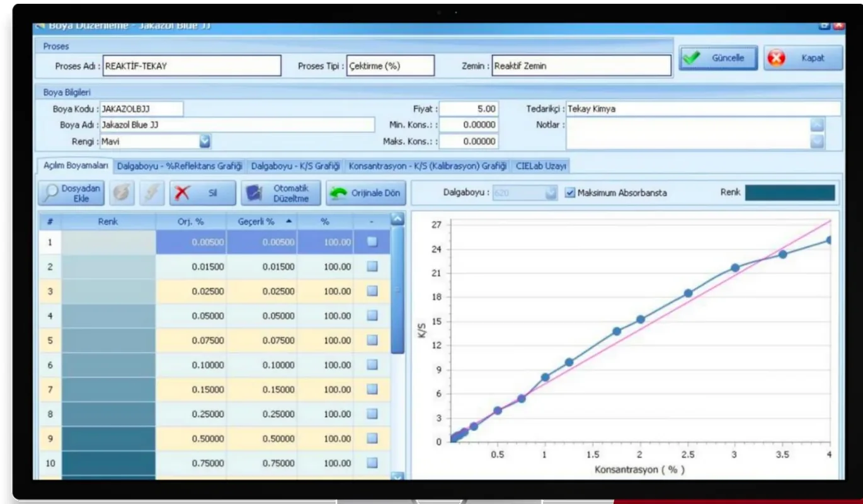Click the Fiyat price input field
863x504 pixels.
click(469, 109)
